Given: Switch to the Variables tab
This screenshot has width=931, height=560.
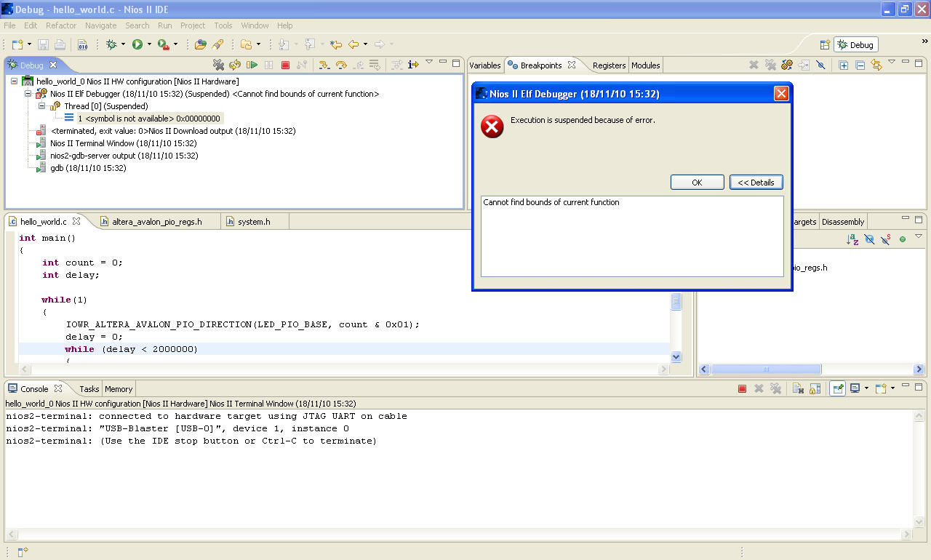Looking at the screenshot, I should [x=485, y=65].
